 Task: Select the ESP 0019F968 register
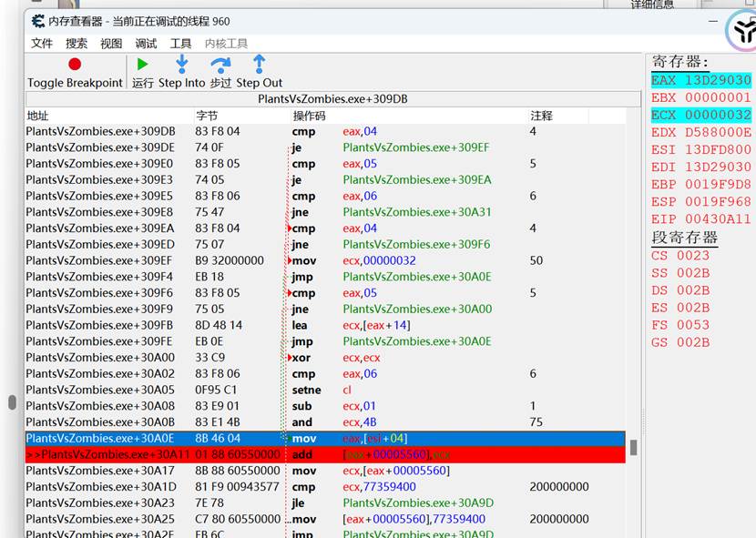click(701, 201)
